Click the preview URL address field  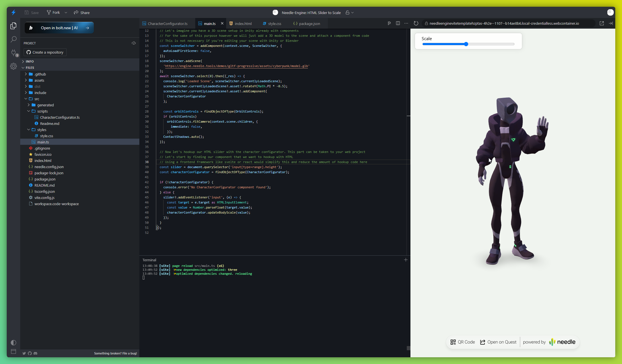pyautogui.click(x=504, y=23)
